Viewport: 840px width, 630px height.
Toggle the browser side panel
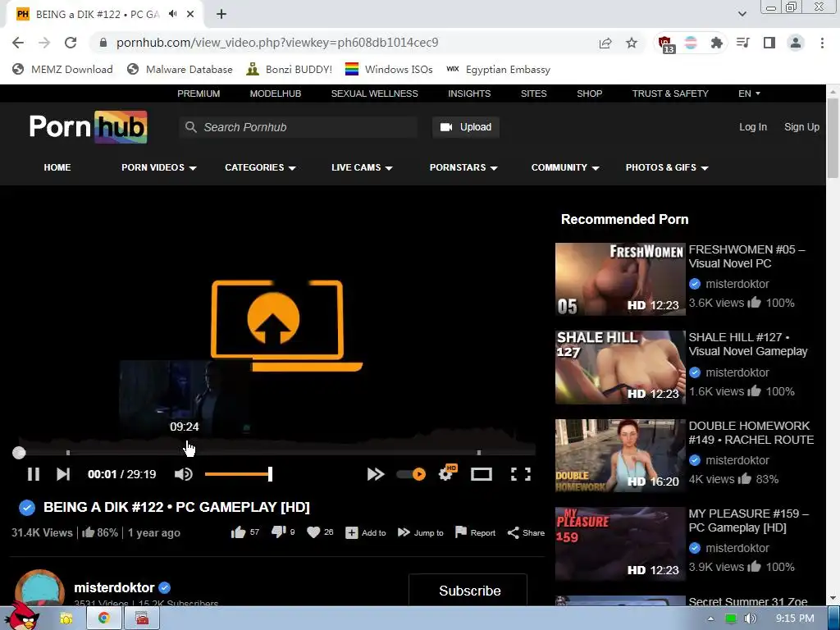[x=769, y=43]
